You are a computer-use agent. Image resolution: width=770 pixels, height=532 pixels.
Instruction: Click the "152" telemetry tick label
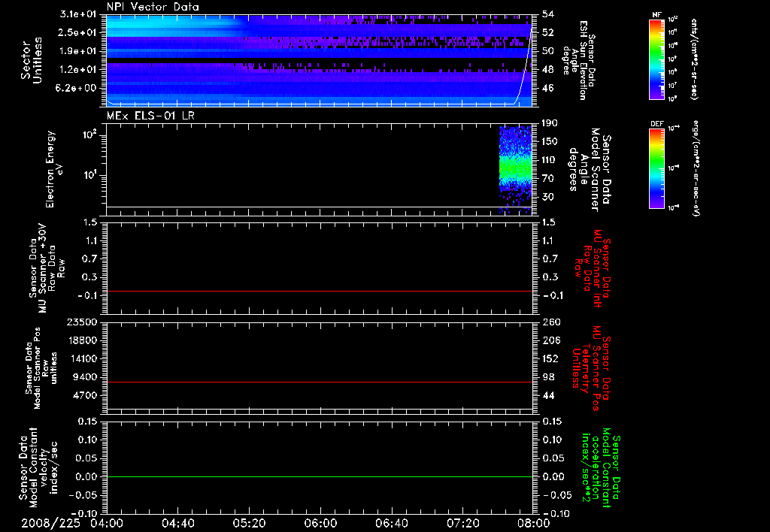pyautogui.click(x=551, y=358)
